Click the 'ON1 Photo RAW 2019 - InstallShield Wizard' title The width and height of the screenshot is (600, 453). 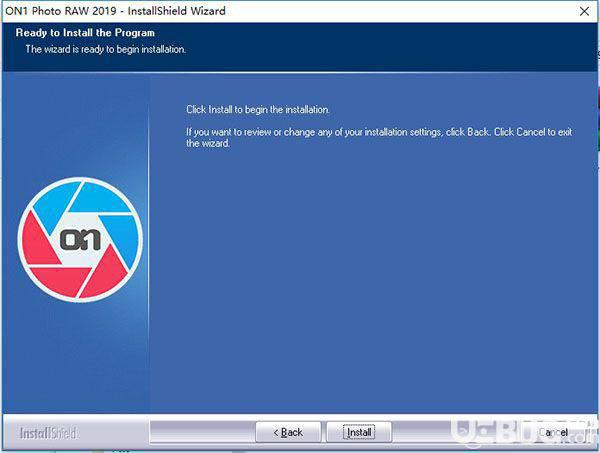[x=115, y=11]
